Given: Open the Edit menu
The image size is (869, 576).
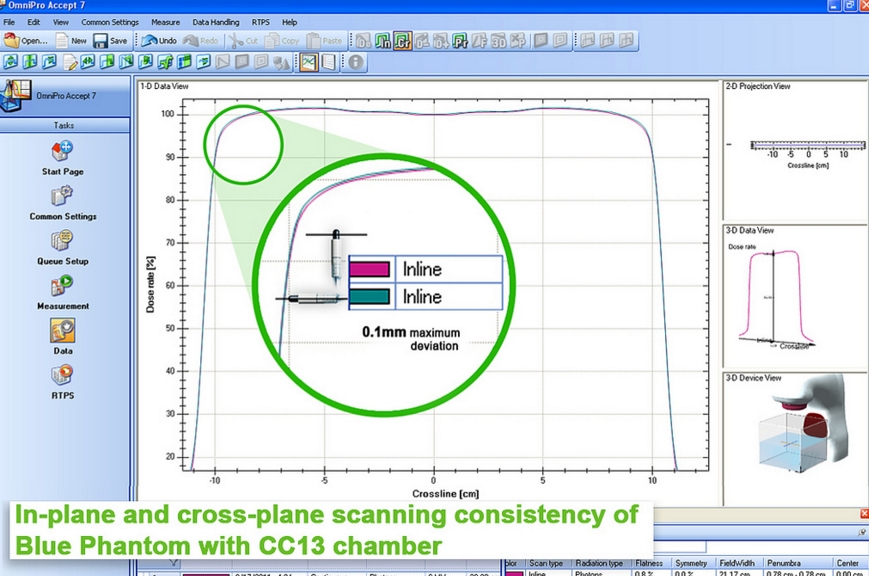Looking at the screenshot, I should (34, 22).
